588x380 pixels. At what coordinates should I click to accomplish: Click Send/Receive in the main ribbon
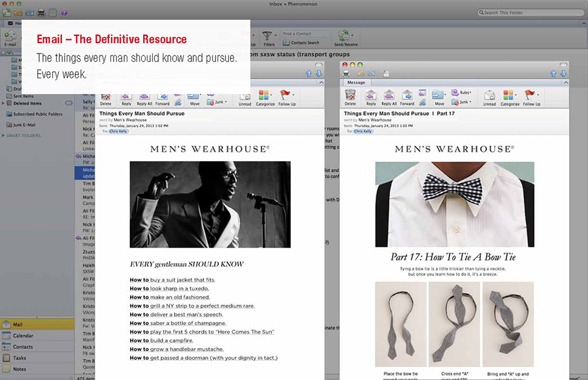click(x=346, y=39)
